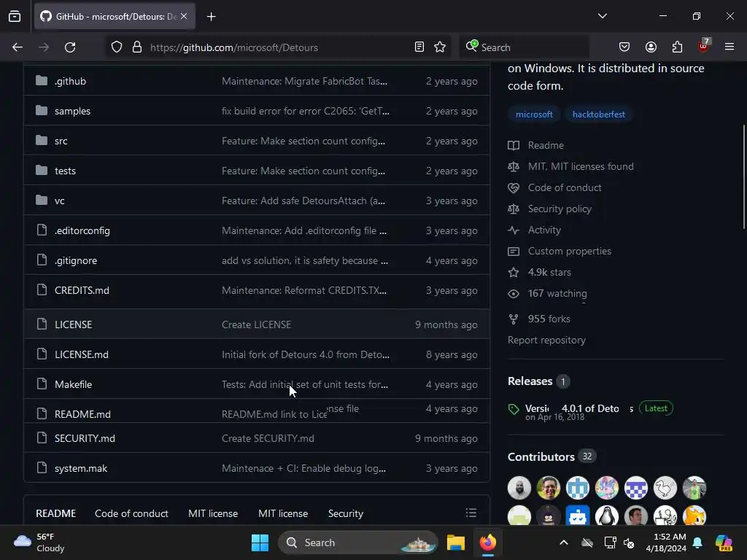
Task: Click the notification bell in the tray
Action: [x=697, y=542]
